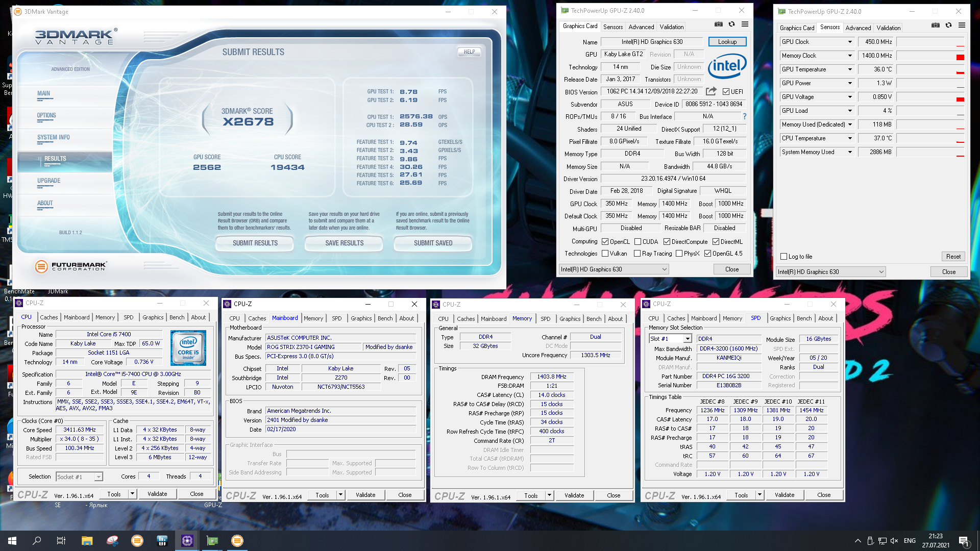
Task: Open File Explorer from the taskbar
Action: pyautogui.click(x=87, y=541)
